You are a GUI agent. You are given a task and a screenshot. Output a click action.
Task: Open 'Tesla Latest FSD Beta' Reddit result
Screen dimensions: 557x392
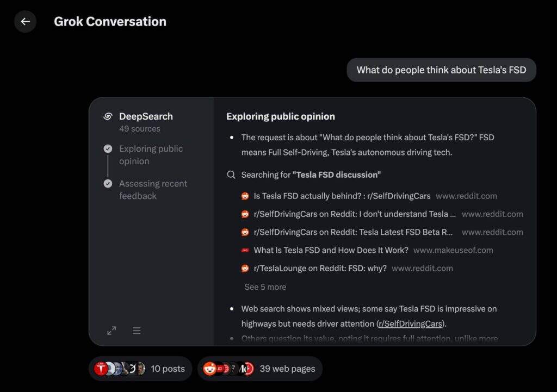pyautogui.click(x=353, y=232)
